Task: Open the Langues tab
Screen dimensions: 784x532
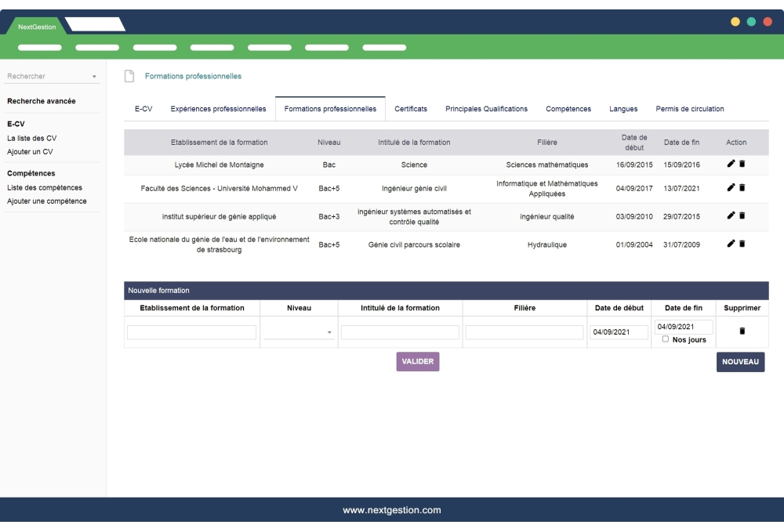Action: coord(623,109)
